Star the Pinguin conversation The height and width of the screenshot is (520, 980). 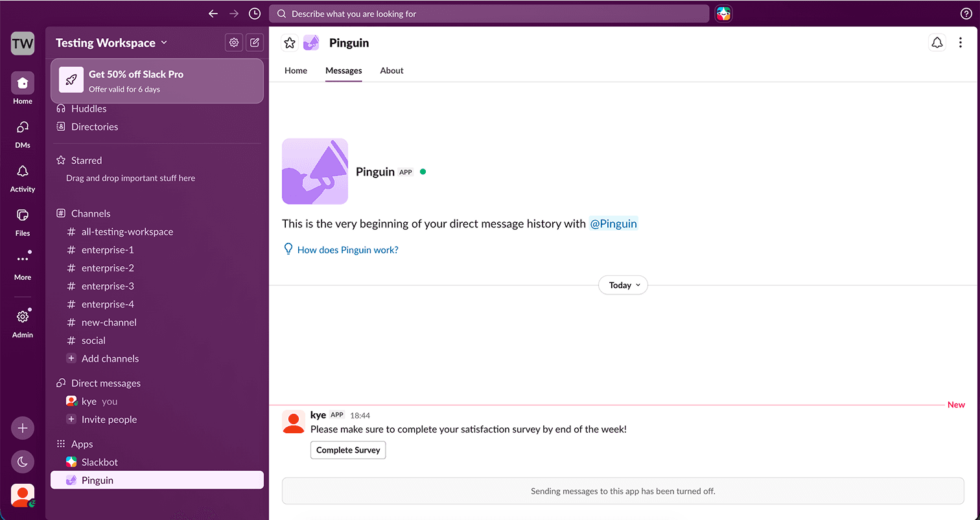[290, 43]
